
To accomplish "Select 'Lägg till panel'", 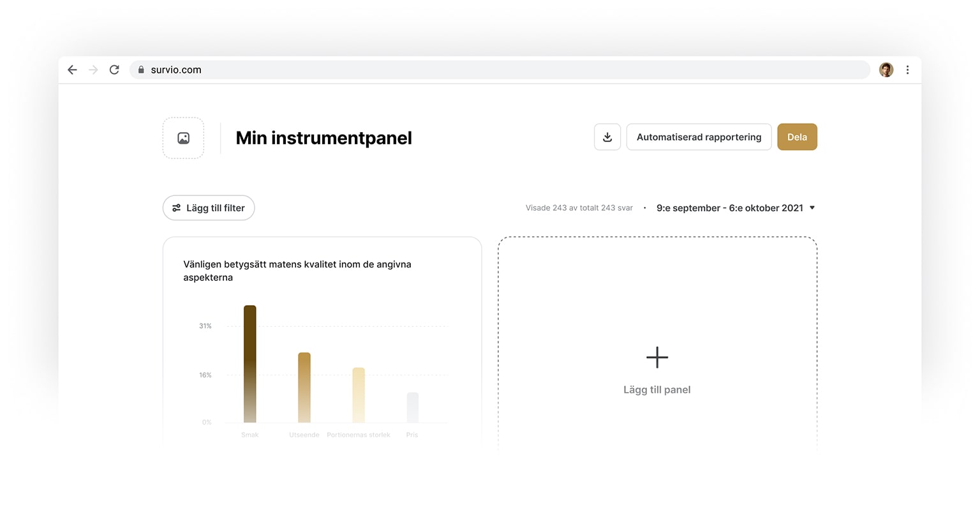I will (657, 389).
